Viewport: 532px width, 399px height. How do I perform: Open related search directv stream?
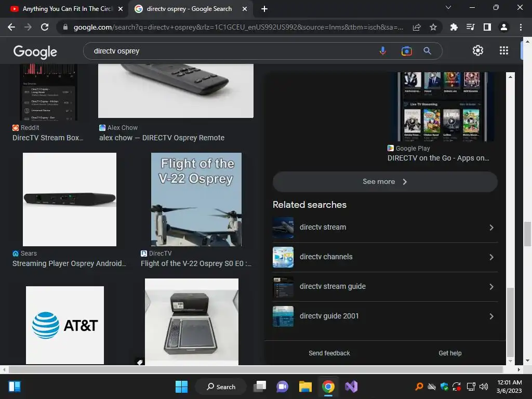[x=385, y=228]
